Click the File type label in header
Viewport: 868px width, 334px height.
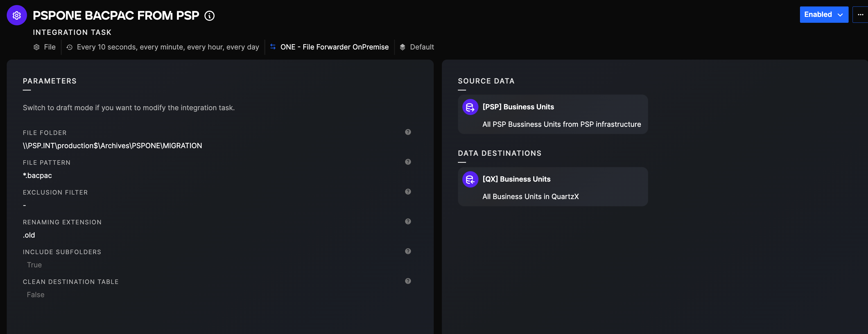pyautogui.click(x=49, y=47)
